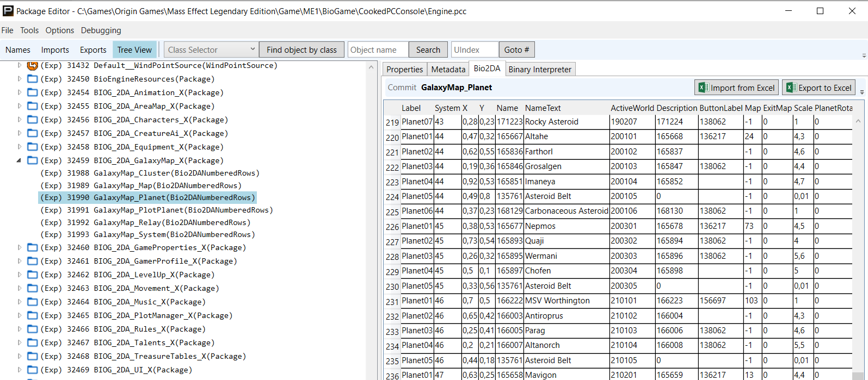Screen dimensions: 868x380
Task: Click the Description column header
Action: coord(676,108)
